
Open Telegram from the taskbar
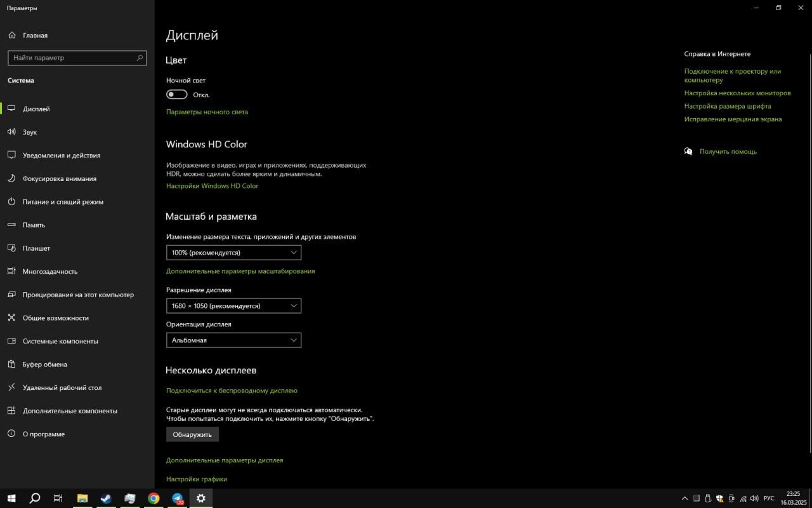[x=178, y=498]
